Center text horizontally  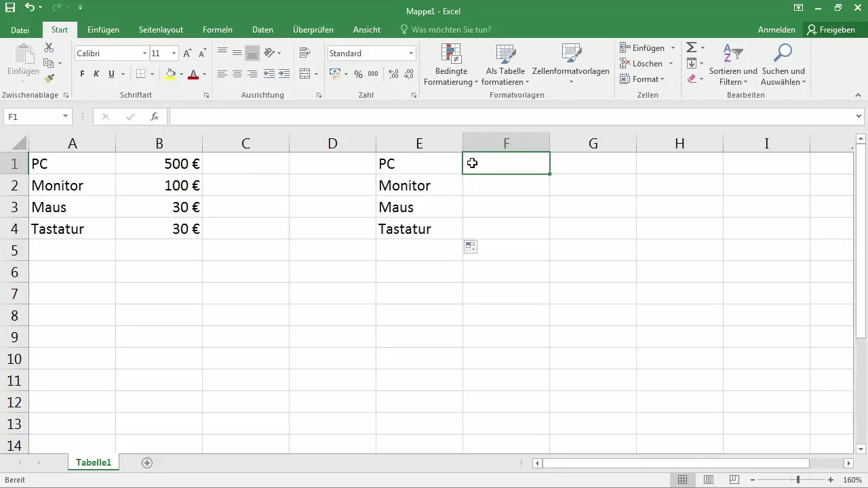[237, 74]
